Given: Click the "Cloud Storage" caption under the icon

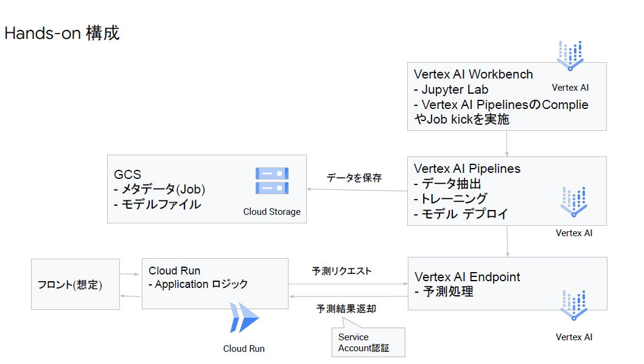Looking at the screenshot, I should coord(271,212).
